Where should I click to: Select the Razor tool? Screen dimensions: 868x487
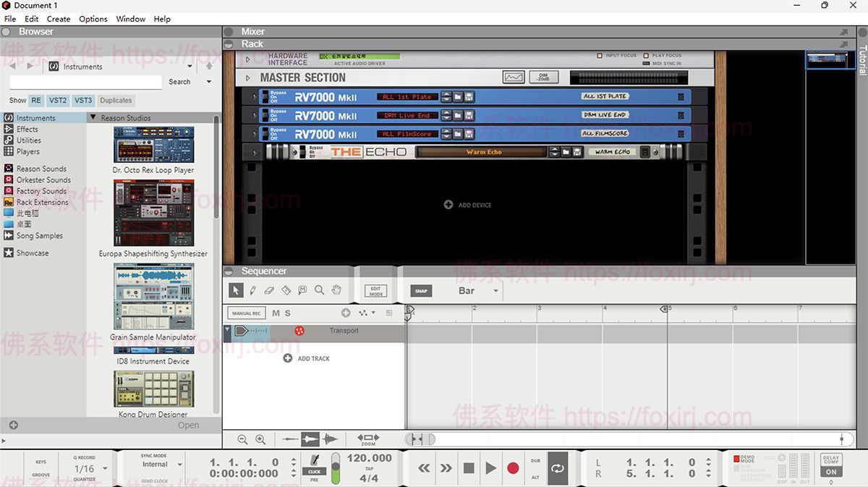tap(286, 290)
